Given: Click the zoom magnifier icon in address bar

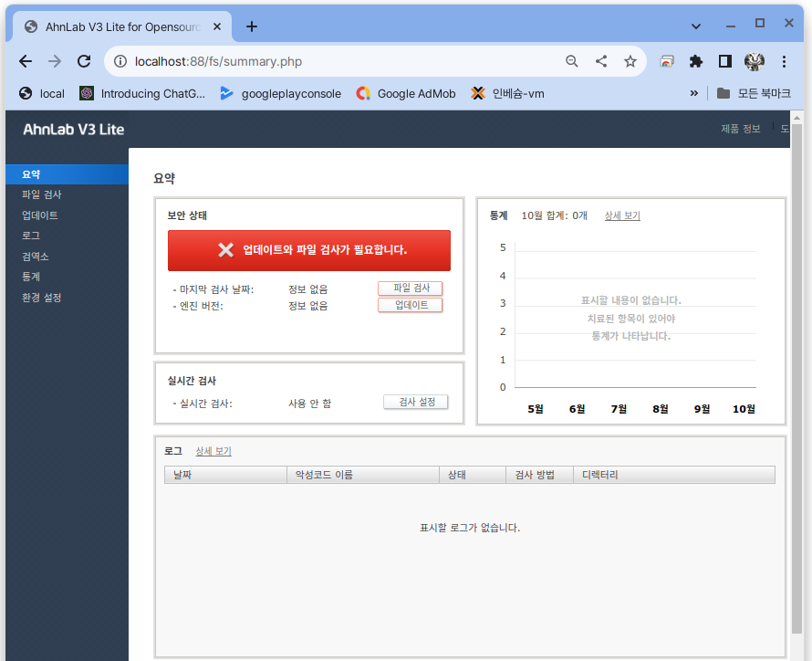Looking at the screenshot, I should click(572, 62).
